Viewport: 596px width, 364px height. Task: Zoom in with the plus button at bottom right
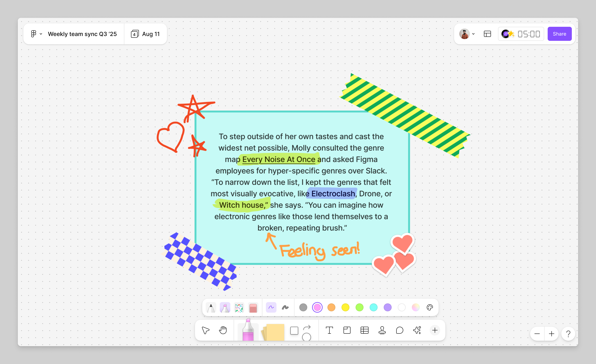[551, 334]
